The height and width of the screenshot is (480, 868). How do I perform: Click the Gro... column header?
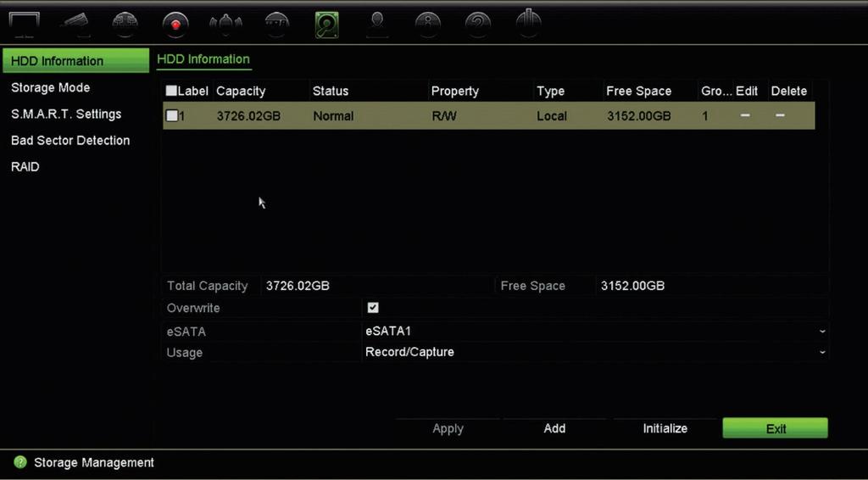(x=716, y=92)
